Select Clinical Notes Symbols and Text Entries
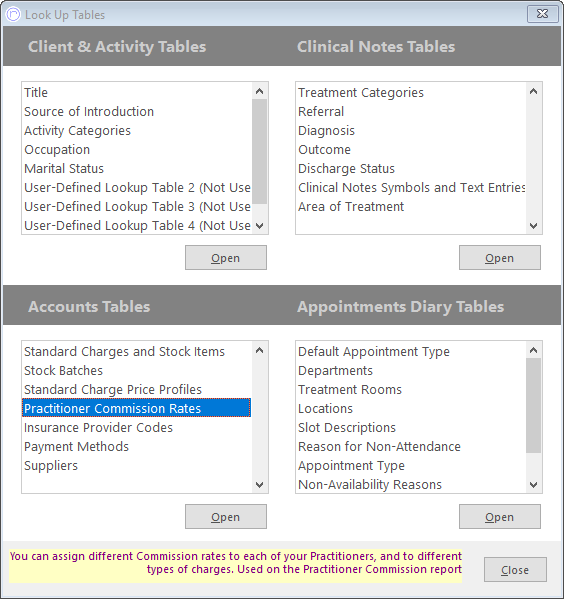 click(411, 188)
